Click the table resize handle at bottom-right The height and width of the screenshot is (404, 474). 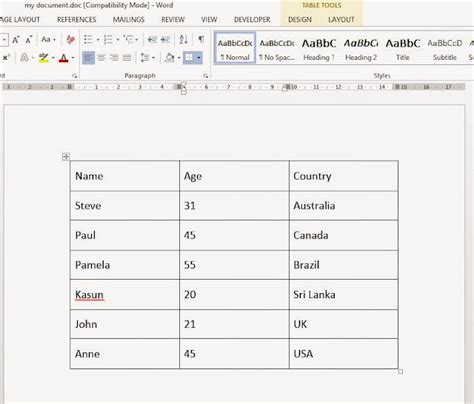coord(401,371)
